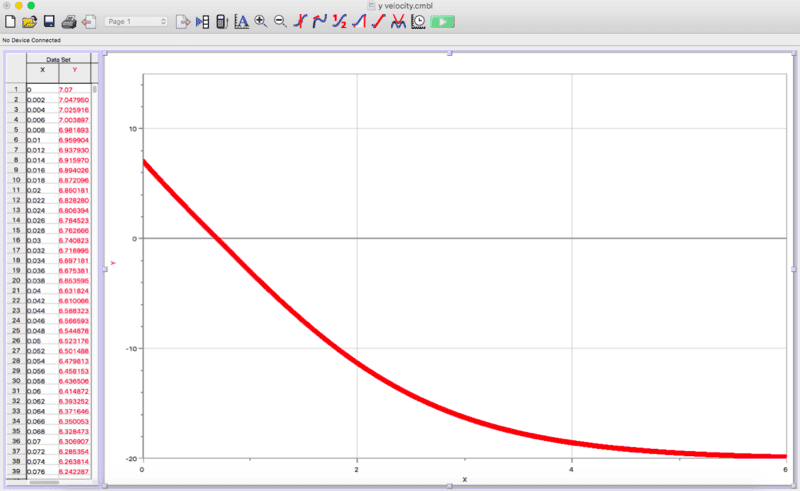This screenshot has width=800, height=491.
Task: Open a file using the folder icon
Action: [29, 21]
